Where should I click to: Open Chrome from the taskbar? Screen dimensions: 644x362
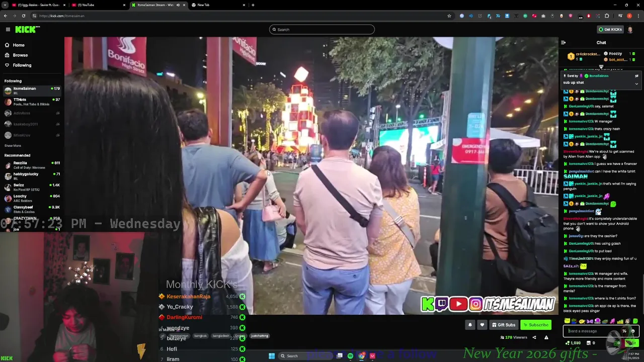[x=361, y=356]
